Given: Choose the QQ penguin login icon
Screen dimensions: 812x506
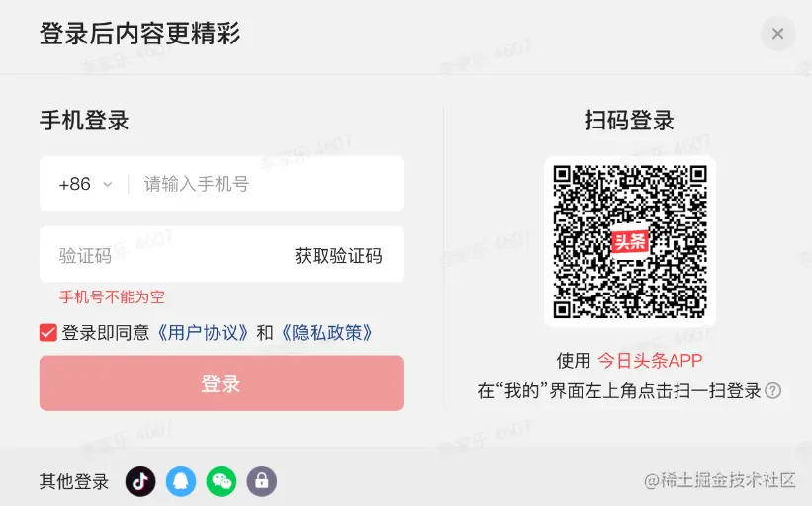Looking at the screenshot, I should coord(181,481).
